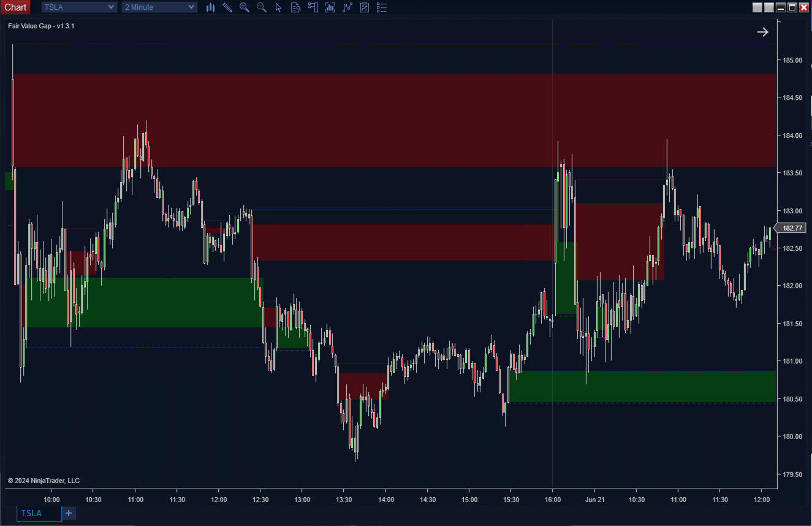Select the large red gap zone near 184.00
812x526 pixels.
pyautogui.click(x=394, y=120)
